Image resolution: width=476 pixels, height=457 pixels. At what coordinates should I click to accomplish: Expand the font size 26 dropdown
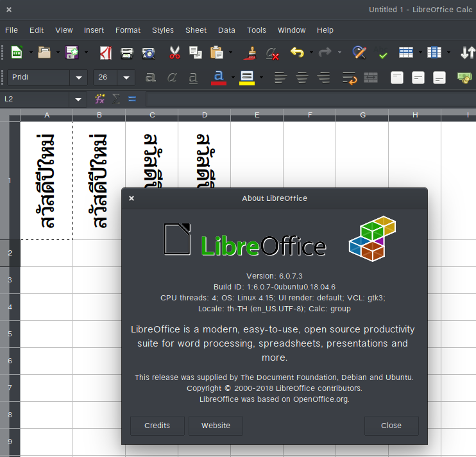click(126, 78)
